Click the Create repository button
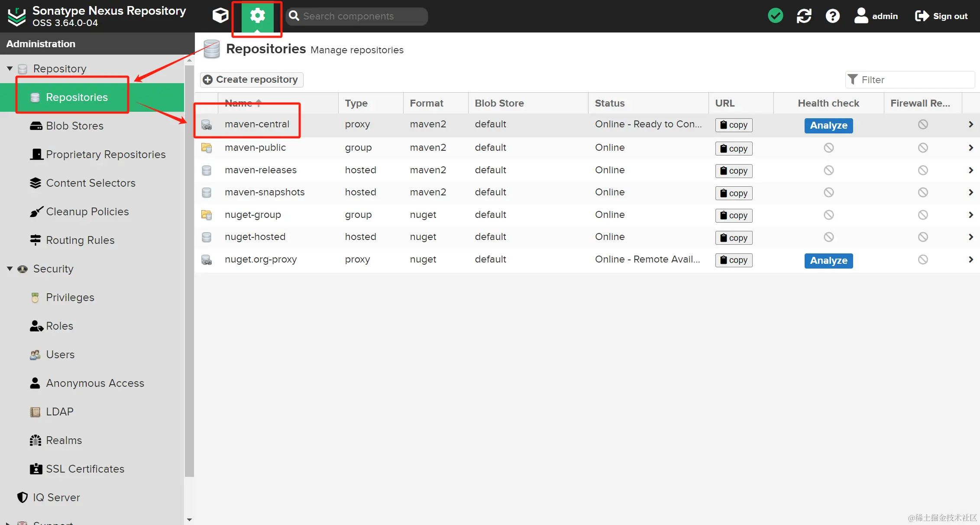Viewport: 980px width, 525px height. coord(252,80)
